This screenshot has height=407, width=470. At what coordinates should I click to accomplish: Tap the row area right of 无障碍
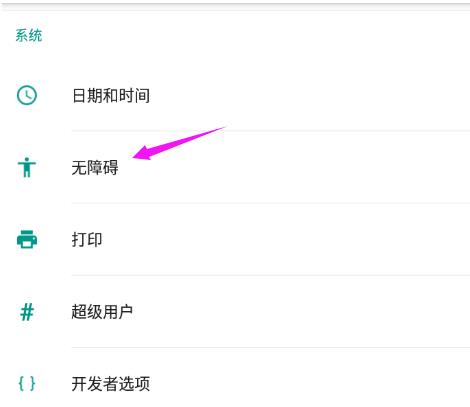tap(295, 167)
